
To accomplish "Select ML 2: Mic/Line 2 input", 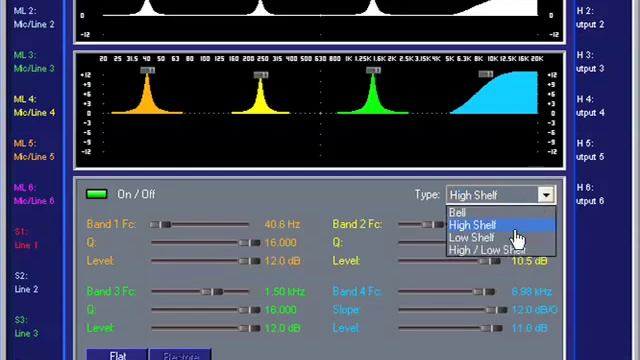I will tap(34, 18).
